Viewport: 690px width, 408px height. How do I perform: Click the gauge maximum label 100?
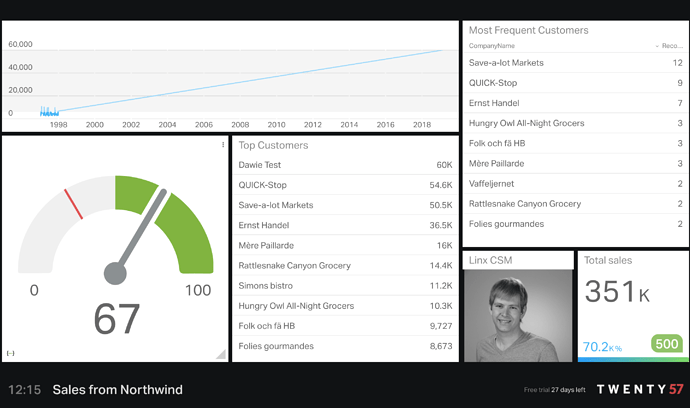tap(198, 290)
